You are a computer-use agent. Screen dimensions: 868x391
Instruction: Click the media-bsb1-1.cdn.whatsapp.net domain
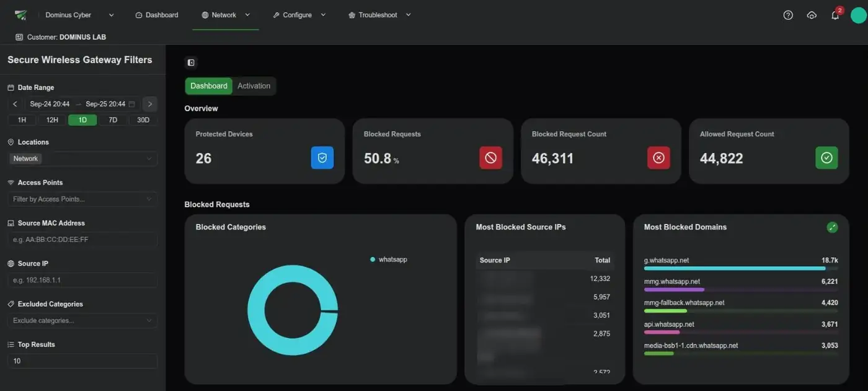click(691, 346)
